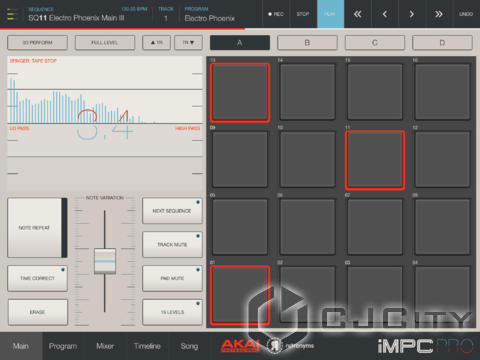
Task: Toggle Pad Mute mode
Action: point(172,278)
